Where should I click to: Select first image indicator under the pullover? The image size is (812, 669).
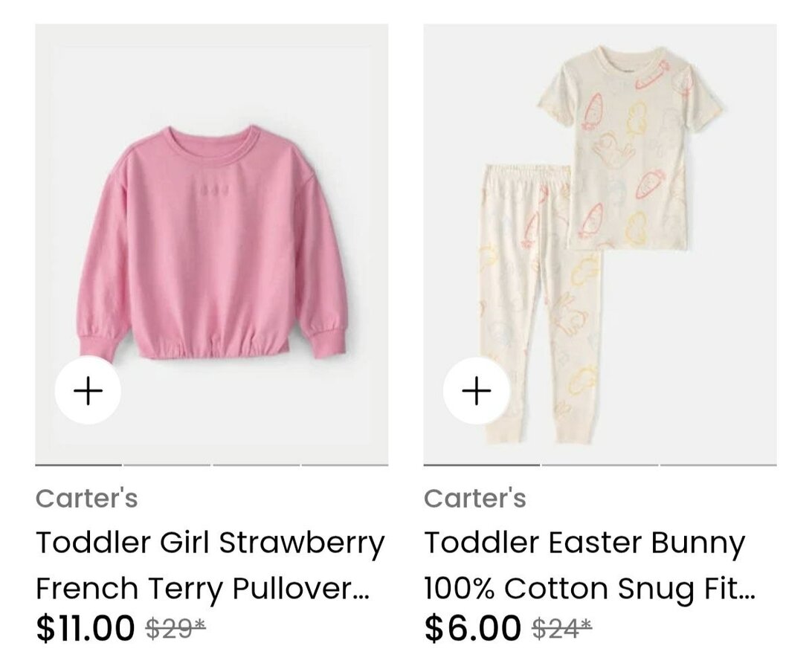pos(79,465)
